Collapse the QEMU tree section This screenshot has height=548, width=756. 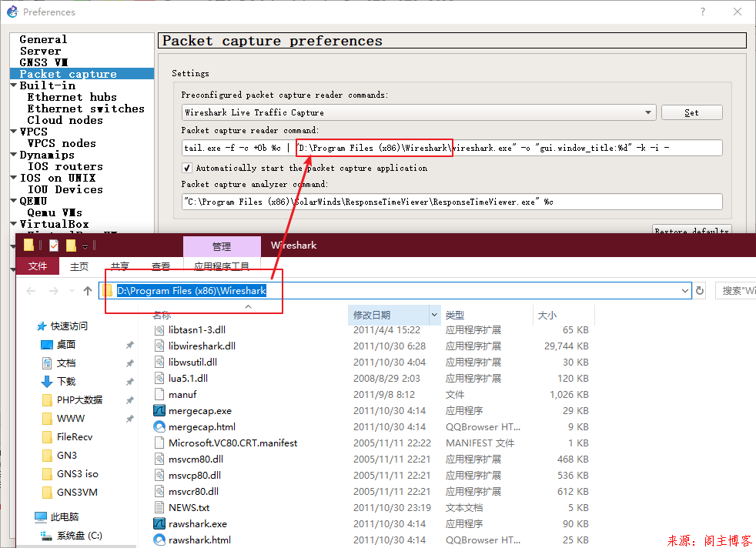(x=14, y=201)
